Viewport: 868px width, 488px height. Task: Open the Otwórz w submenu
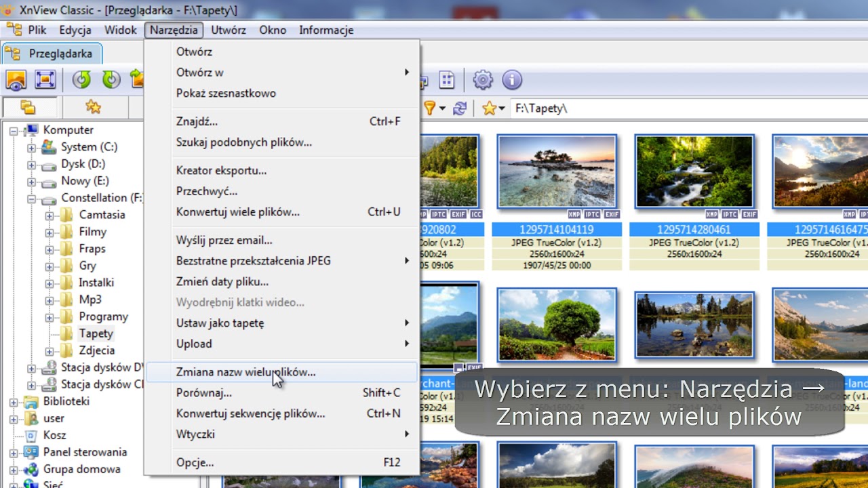click(282, 72)
